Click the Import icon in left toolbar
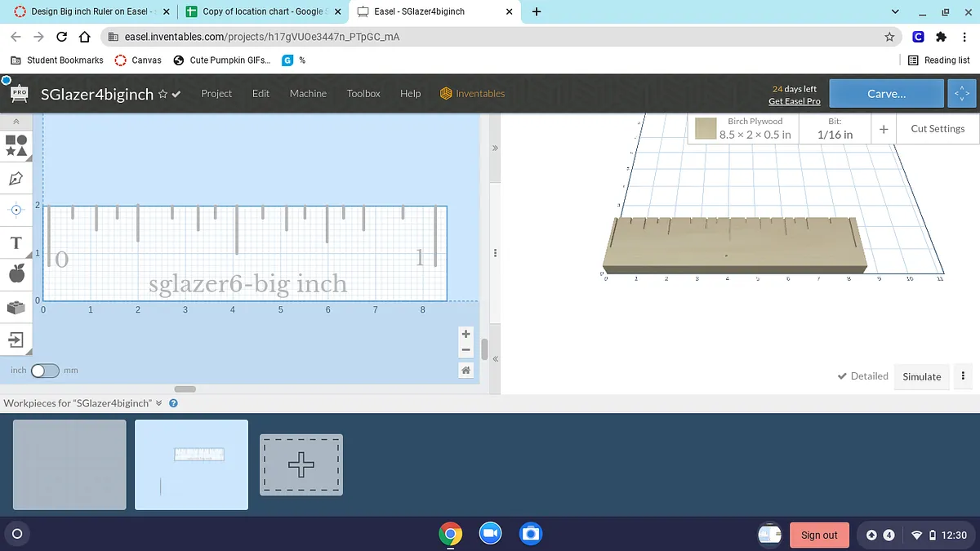Screen dimensions: 980x551 (16, 339)
